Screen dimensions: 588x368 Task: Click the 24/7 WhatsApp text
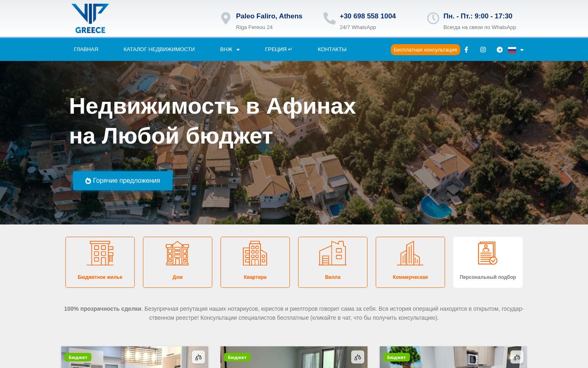pos(358,27)
